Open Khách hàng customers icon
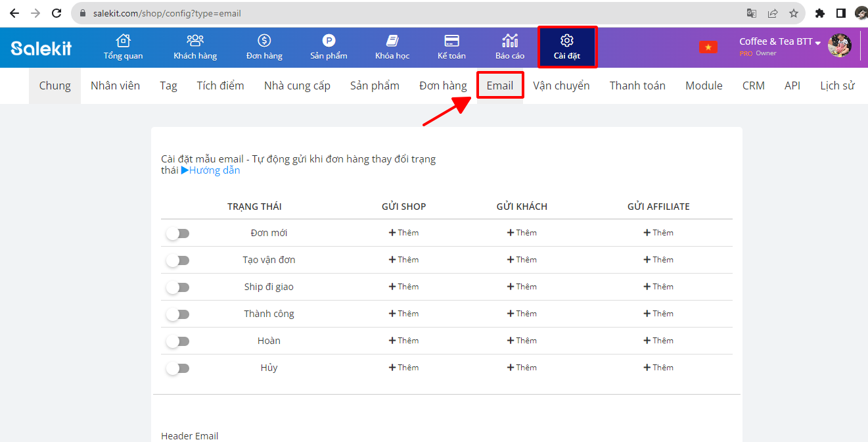Image resolution: width=868 pixels, height=442 pixels. (195, 41)
